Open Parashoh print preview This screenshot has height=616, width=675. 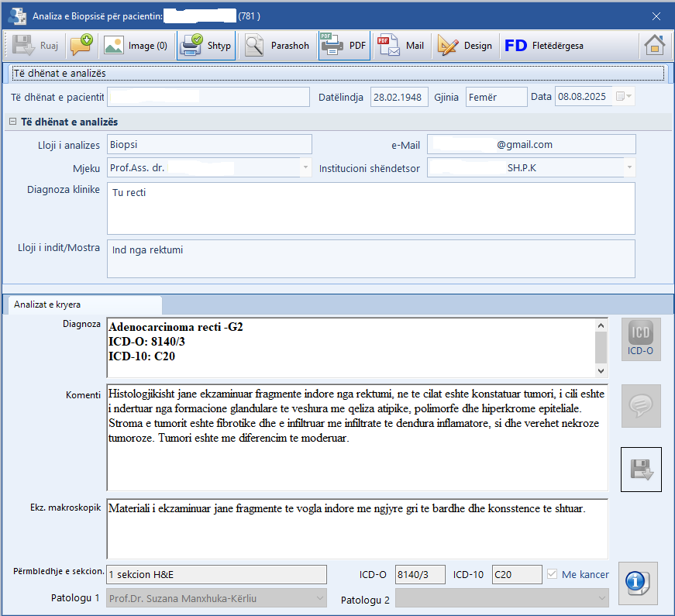pyautogui.click(x=277, y=46)
